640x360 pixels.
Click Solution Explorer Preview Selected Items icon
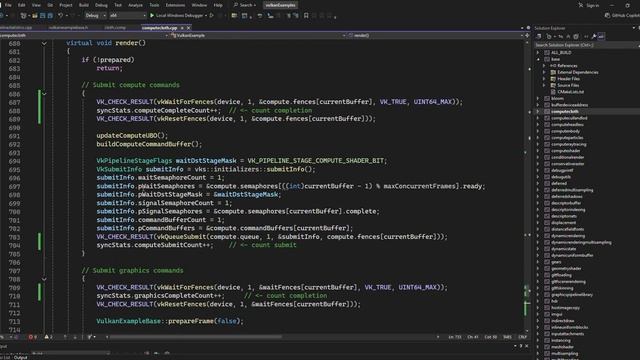tap(601, 36)
